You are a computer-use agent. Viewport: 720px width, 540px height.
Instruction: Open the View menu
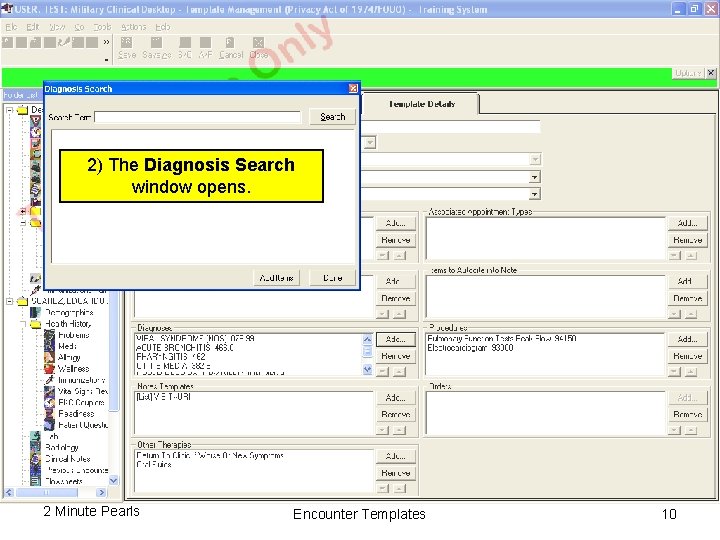[x=57, y=27]
